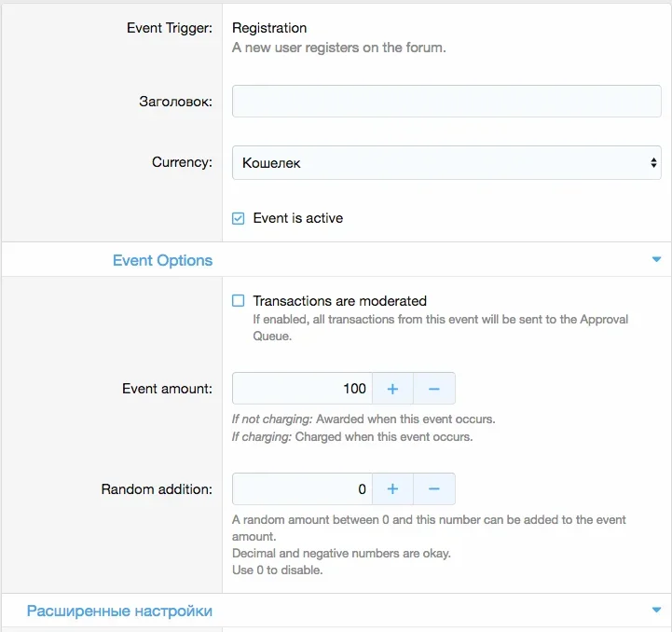
Task: Click the Заголовок field label
Action: click(x=176, y=102)
